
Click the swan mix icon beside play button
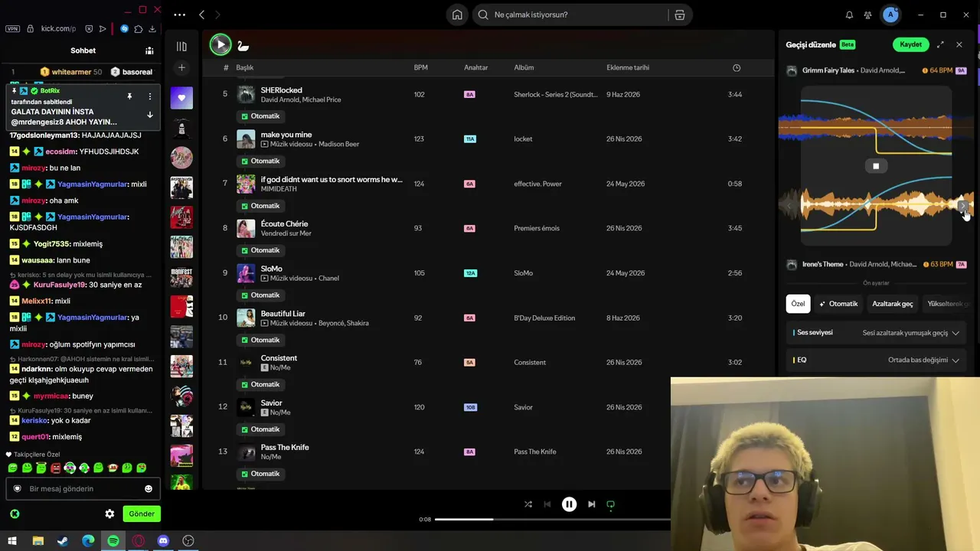[x=243, y=45]
